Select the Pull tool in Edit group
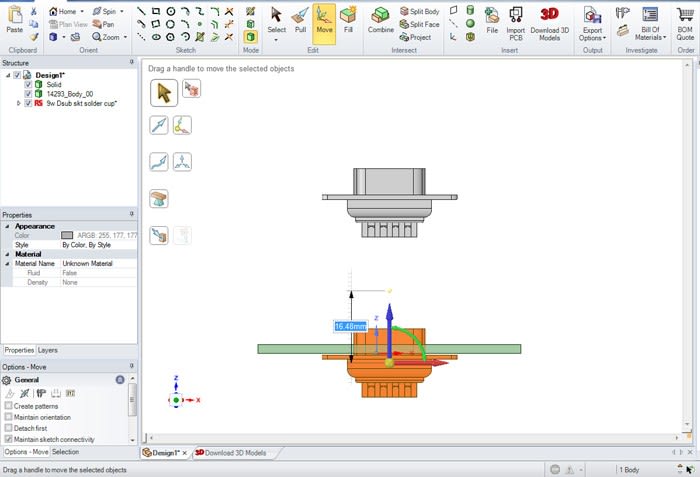Viewport: 700px width, 477px height. click(x=300, y=20)
